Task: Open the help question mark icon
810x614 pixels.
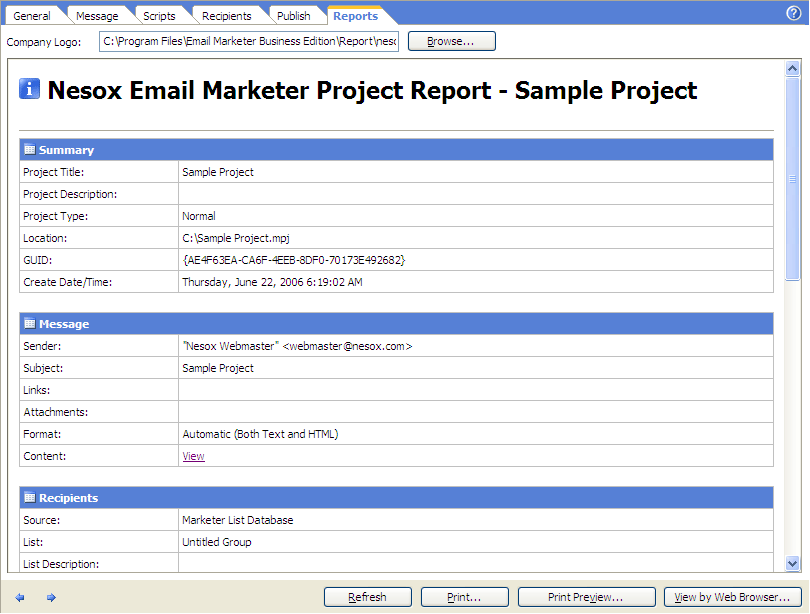Action: point(793,13)
